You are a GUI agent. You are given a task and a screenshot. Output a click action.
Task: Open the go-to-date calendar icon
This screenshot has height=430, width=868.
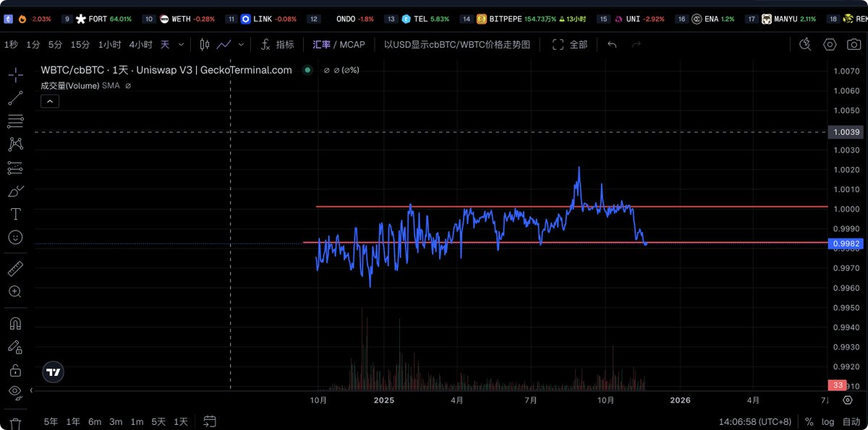coord(210,421)
